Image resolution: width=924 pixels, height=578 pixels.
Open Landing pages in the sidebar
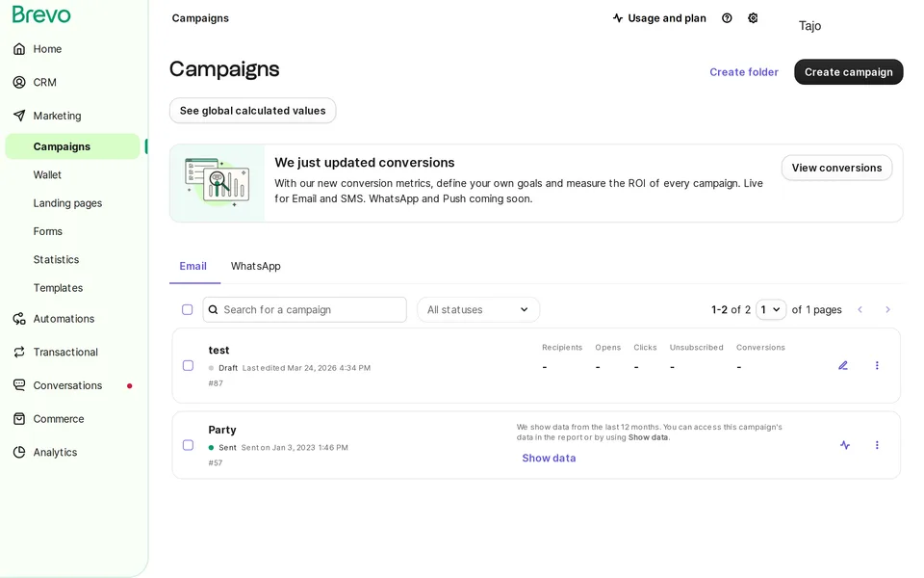point(67,203)
